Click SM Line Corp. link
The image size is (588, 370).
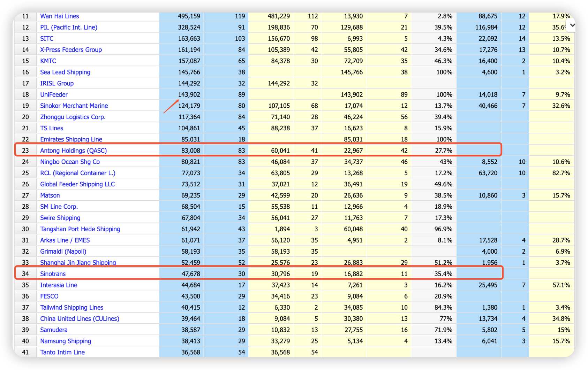59,207
